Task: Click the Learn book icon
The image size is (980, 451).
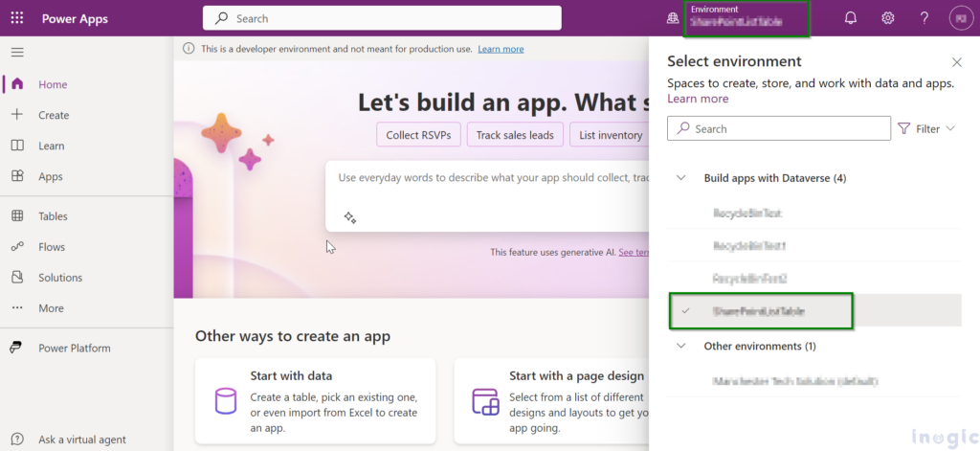Action: click(x=17, y=146)
